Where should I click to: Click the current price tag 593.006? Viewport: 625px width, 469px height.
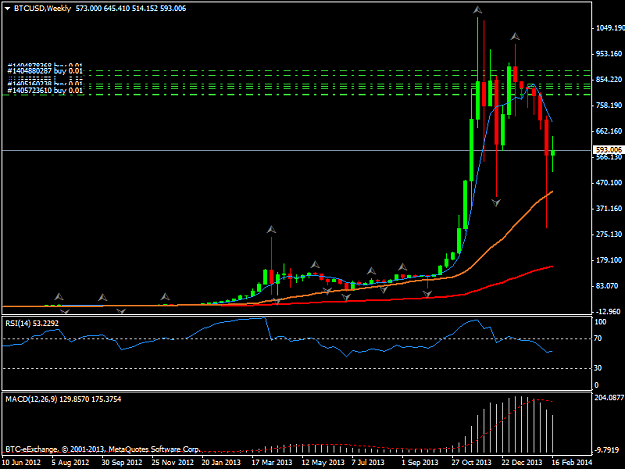[608, 150]
